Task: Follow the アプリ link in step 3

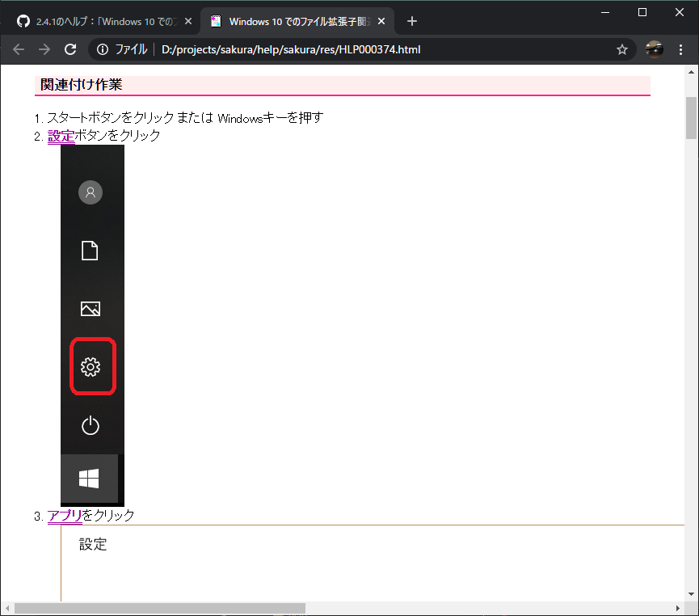Action: (x=65, y=516)
